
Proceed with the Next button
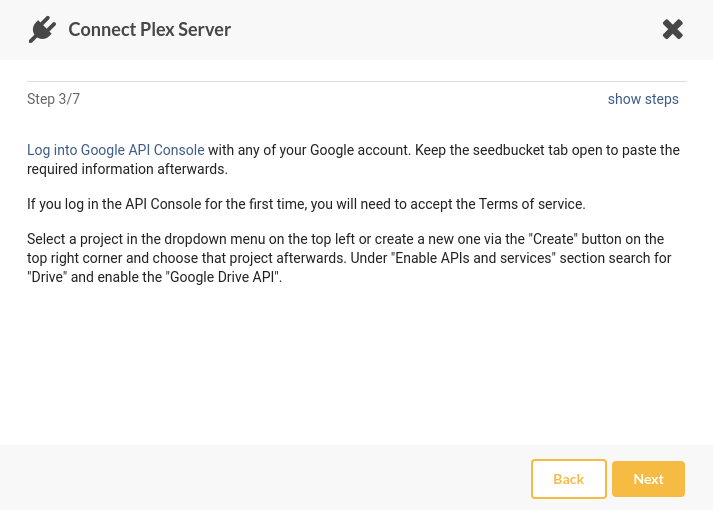click(x=648, y=479)
